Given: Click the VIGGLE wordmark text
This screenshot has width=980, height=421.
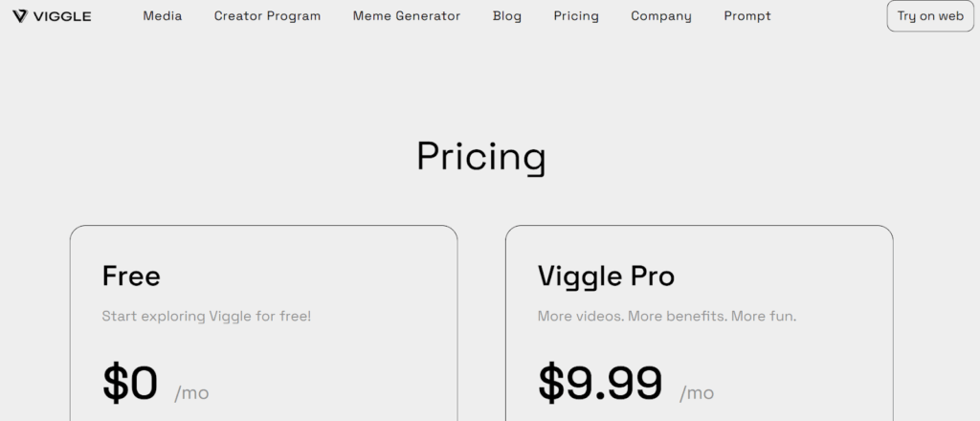Looking at the screenshot, I should tap(62, 16).
